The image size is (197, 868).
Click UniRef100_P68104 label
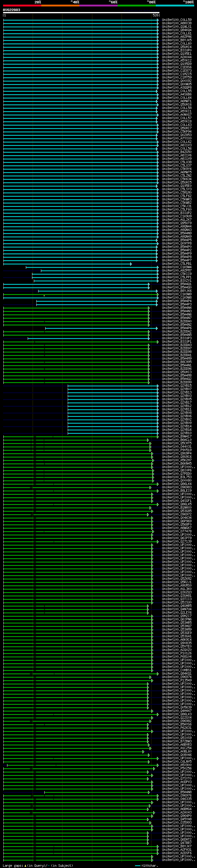pos(177,657)
